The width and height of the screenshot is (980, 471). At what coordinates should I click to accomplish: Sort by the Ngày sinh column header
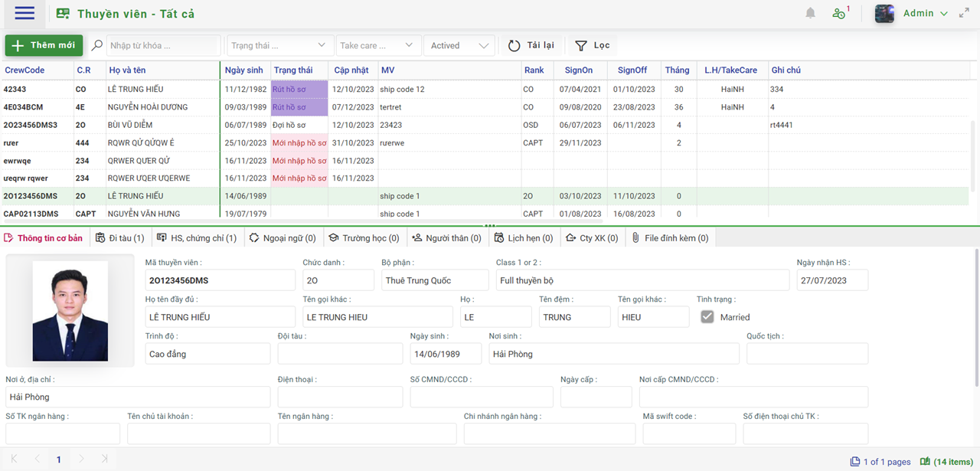[244, 70]
